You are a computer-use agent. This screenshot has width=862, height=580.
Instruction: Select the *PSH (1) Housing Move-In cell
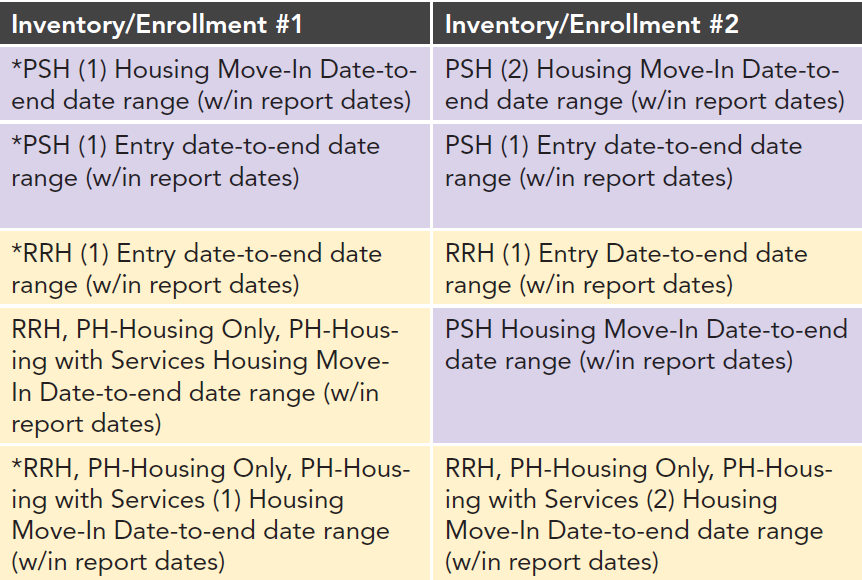click(x=215, y=85)
